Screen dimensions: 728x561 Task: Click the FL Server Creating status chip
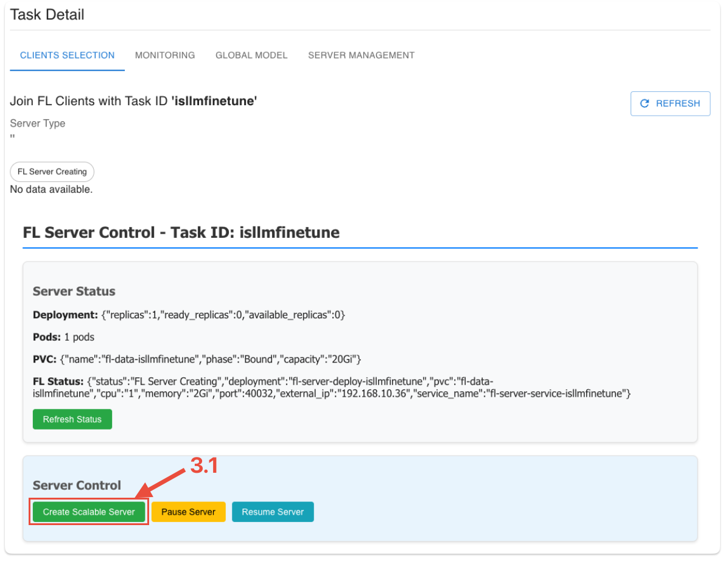coord(52,172)
